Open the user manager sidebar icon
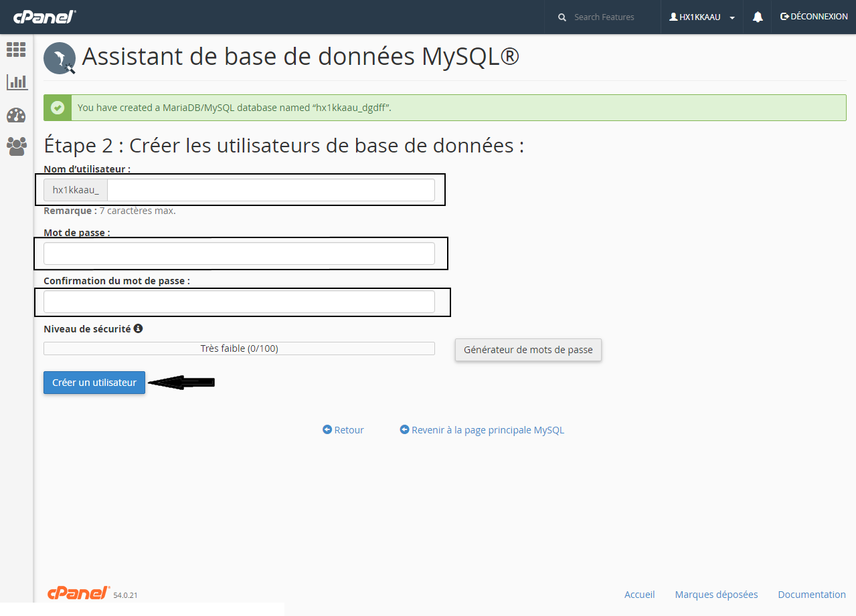 click(17, 146)
